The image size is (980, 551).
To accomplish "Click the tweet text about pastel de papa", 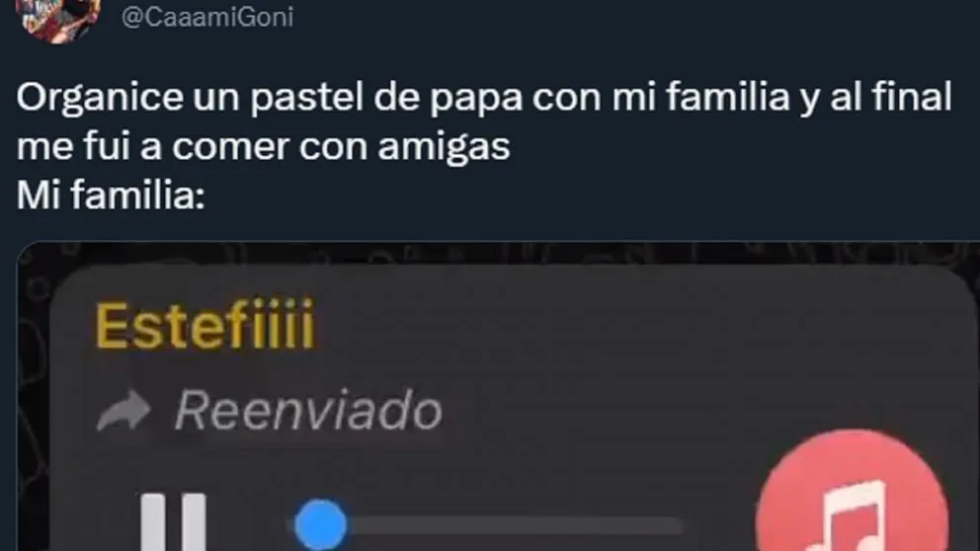I will click(484, 145).
